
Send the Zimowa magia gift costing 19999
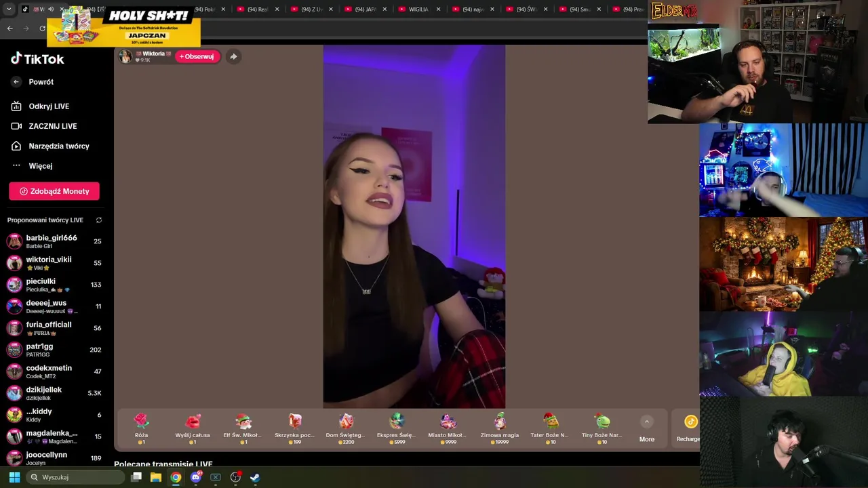coord(499,428)
